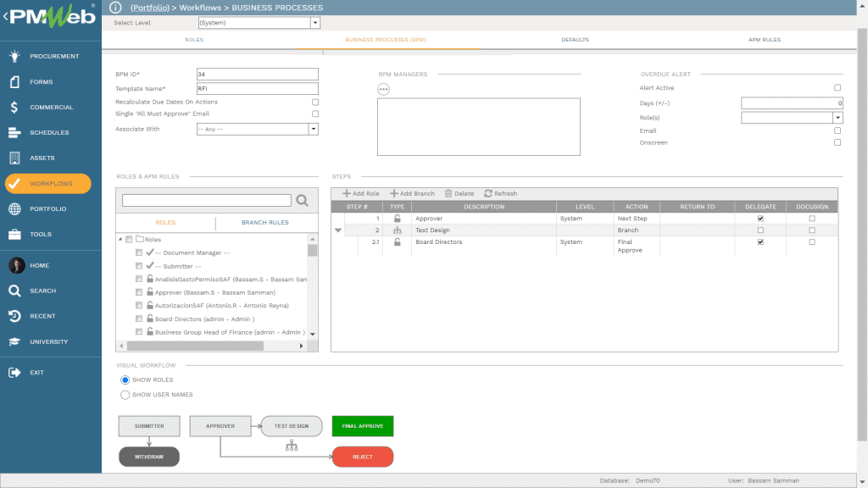The width and height of the screenshot is (868, 488).
Task: Click the Refresh steps icon
Action: pos(488,194)
